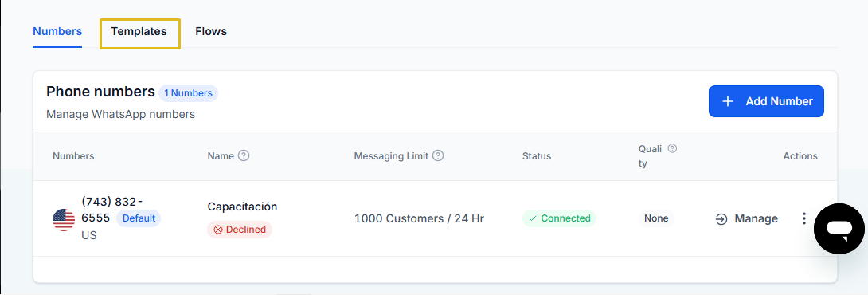Open the Quality column help icon
Image resolution: width=868 pixels, height=295 pixels.
(673, 148)
